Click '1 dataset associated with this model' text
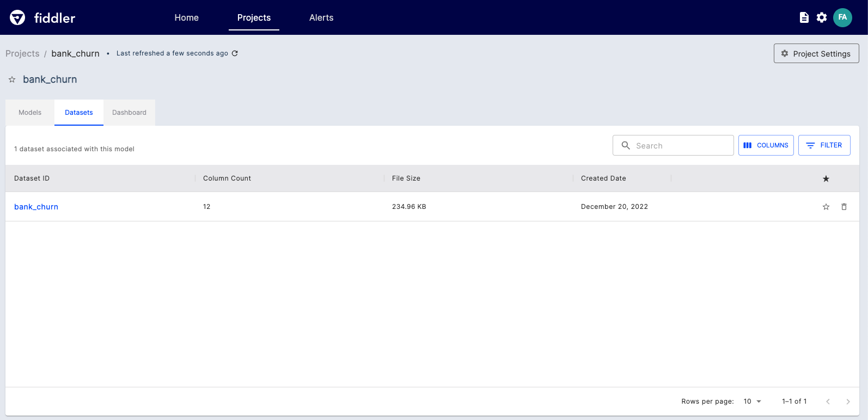Image resolution: width=868 pixels, height=420 pixels. pos(74,149)
